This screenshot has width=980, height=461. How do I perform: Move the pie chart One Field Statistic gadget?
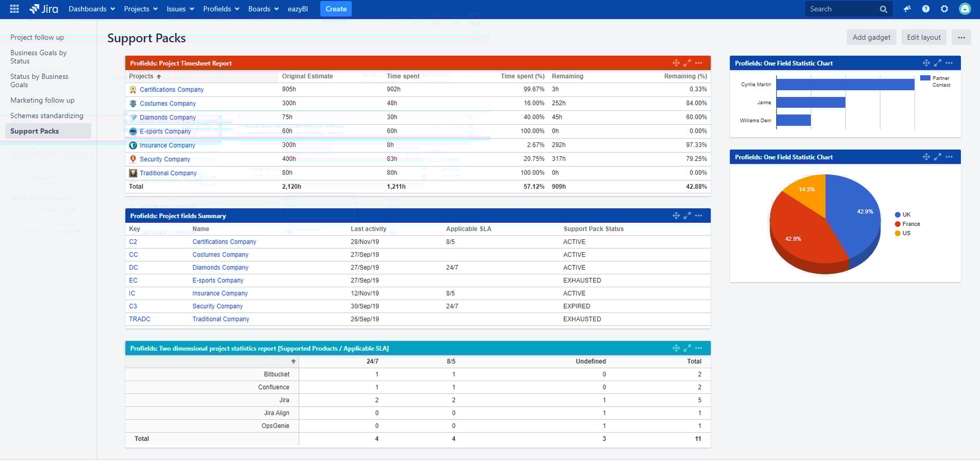pyautogui.click(x=926, y=157)
